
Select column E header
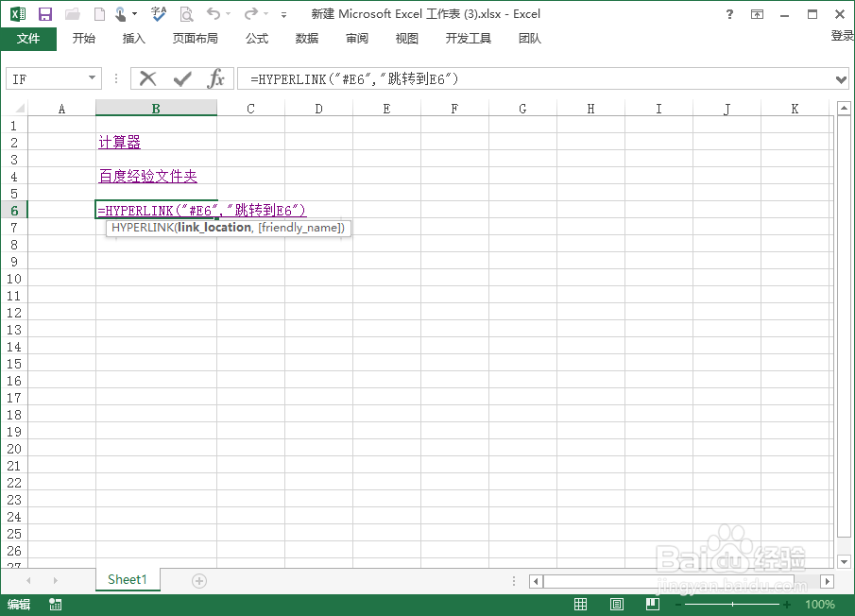(386, 109)
